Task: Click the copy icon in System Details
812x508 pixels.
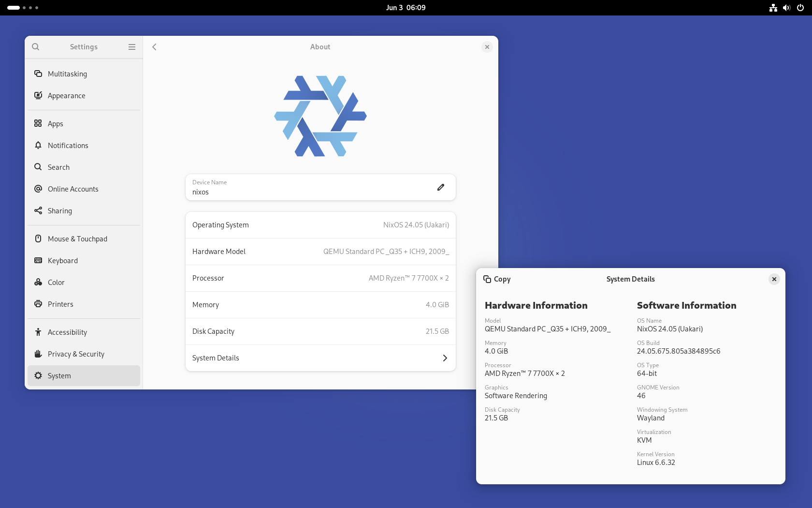Action: [x=487, y=279]
